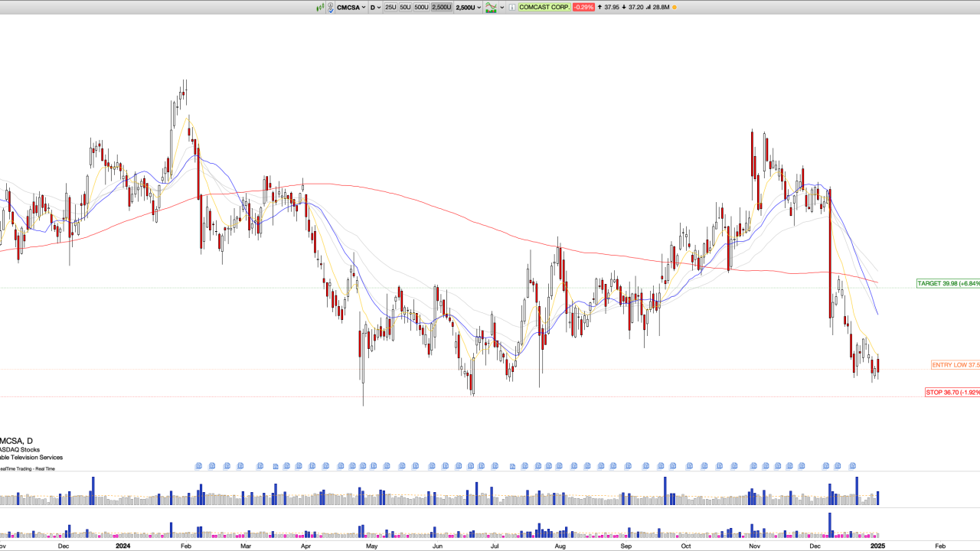This screenshot has width=980, height=551.
Task: Click the May label on time axis
Action: [x=371, y=546]
